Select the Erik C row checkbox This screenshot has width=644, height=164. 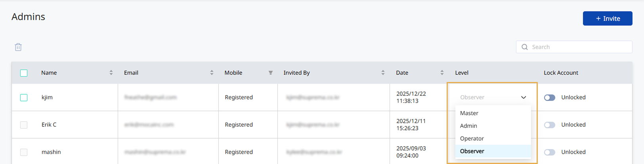[x=24, y=125]
